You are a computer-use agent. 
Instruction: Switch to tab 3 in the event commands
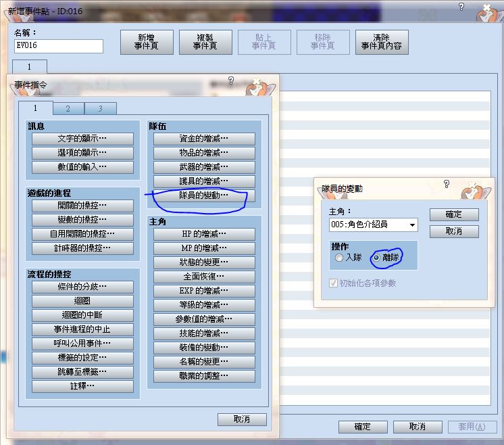point(101,109)
